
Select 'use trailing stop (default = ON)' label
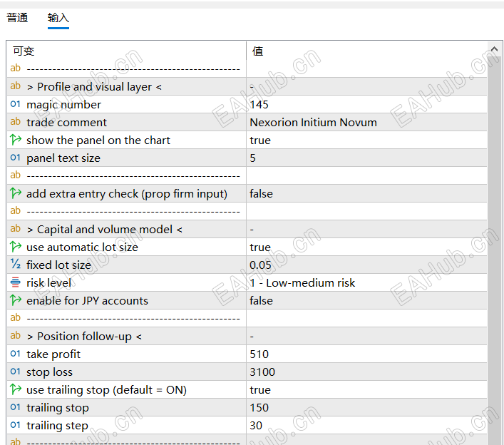106,389
